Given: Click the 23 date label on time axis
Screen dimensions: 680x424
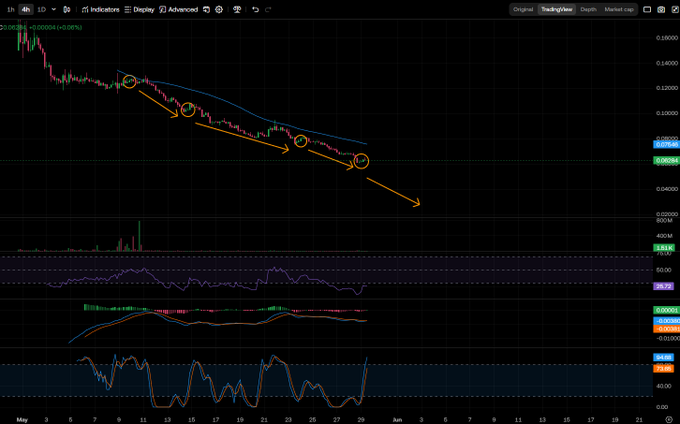Looking at the screenshot, I should click(x=288, y=420).
